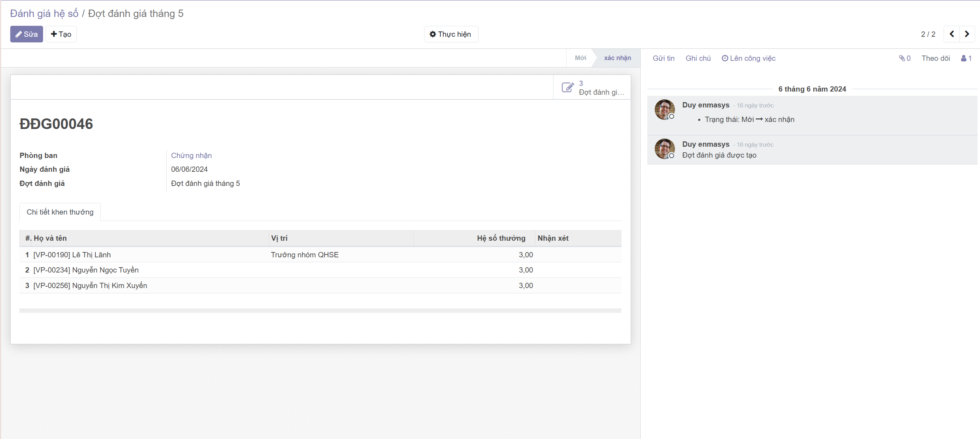This screenshot has width=980, height=439.
Task: Select the Chi tiết khen thưởng tab
Action: click(x=60, y=212)
